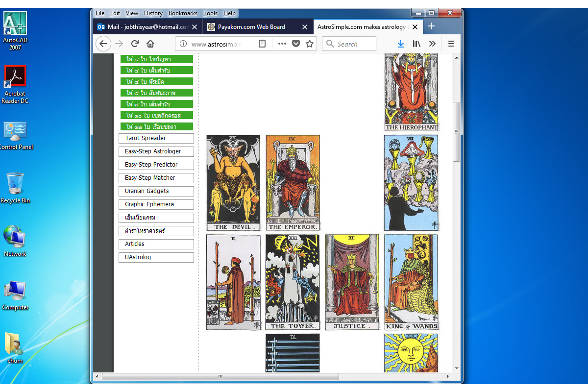Expand the toolbar overflow chevron
Viewport: 588px width, 392px height.
point(432,44)
